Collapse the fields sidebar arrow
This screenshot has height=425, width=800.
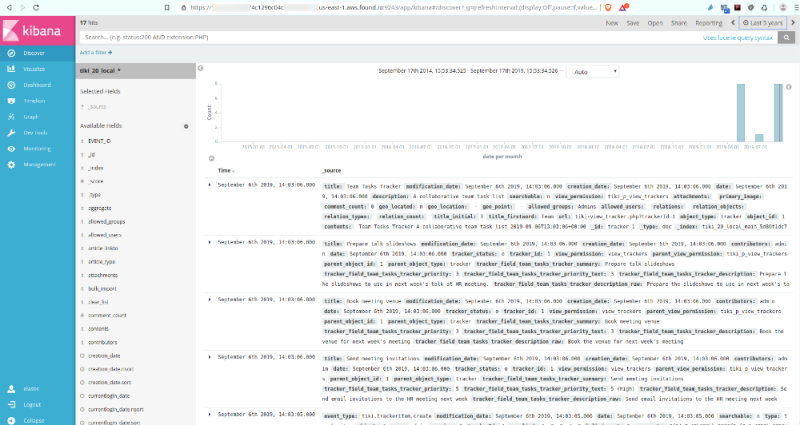(201, 68)
